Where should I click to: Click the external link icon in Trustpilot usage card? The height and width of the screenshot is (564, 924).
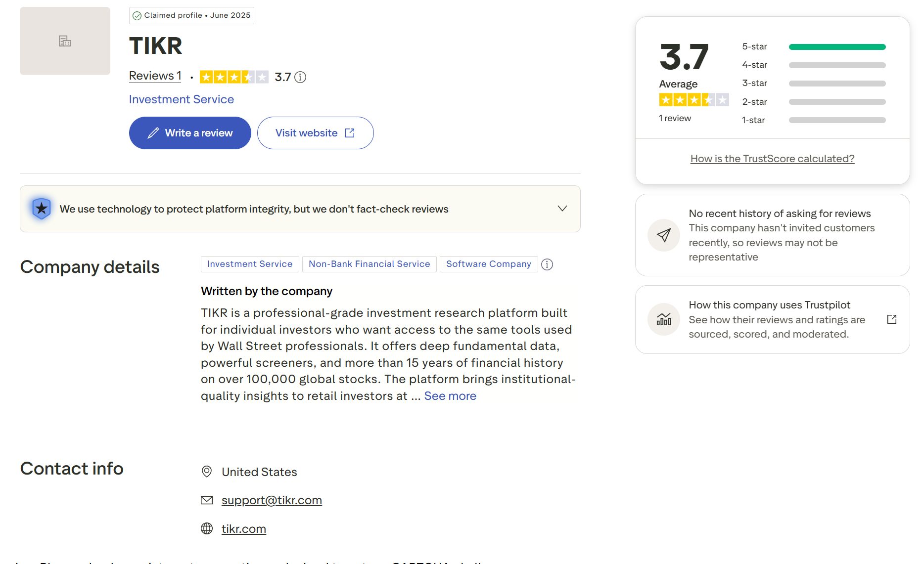pos(892,319)
